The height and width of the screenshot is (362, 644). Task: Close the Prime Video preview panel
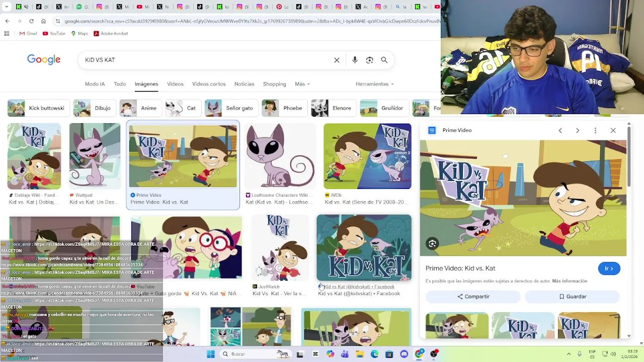point(613,130)
